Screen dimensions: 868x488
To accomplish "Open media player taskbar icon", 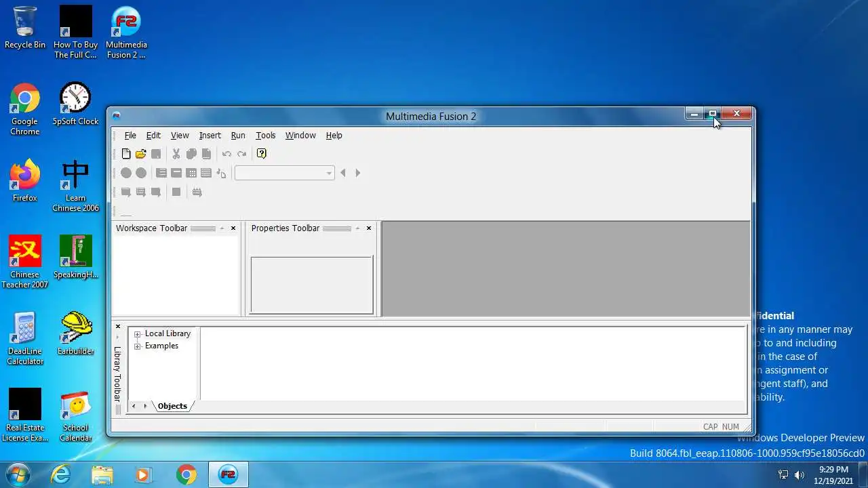I will tap(144, 474).
